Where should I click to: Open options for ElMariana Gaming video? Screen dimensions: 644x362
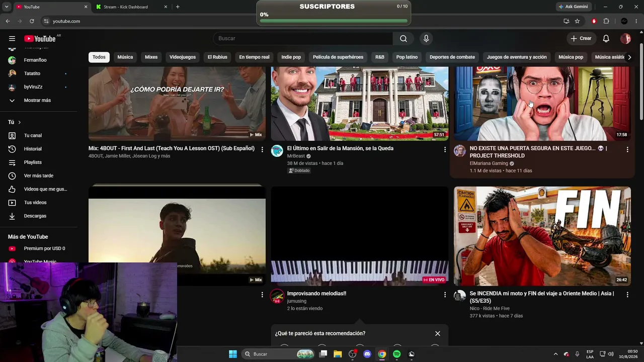pyautogui.click(x=627, y=149)
